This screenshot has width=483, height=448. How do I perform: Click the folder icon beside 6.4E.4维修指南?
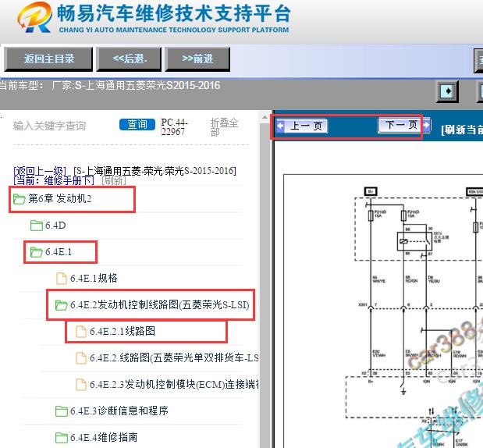pos(62,438)
